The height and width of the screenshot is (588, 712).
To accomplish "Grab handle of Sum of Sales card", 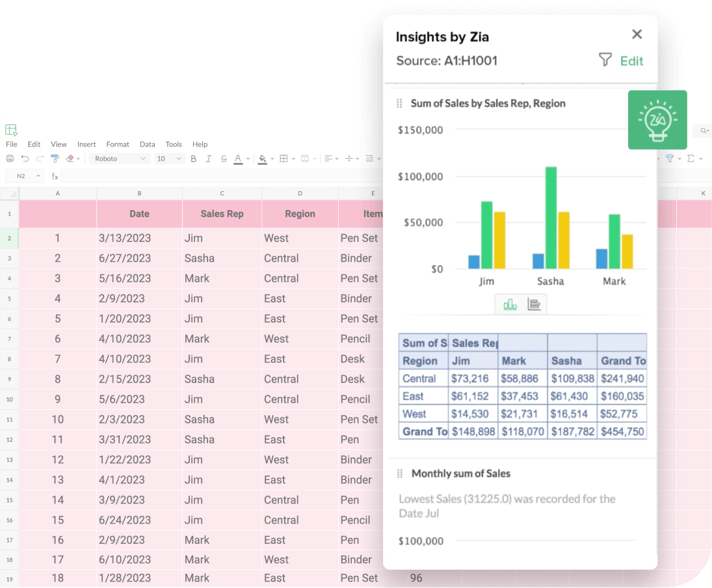I will click(x=400, y=103).
